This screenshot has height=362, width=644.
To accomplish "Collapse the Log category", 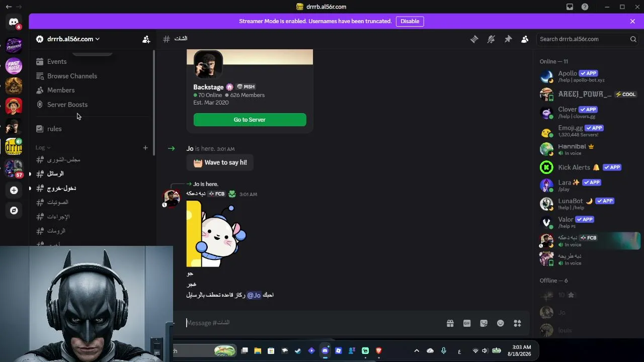I will (x=43, y=148).
